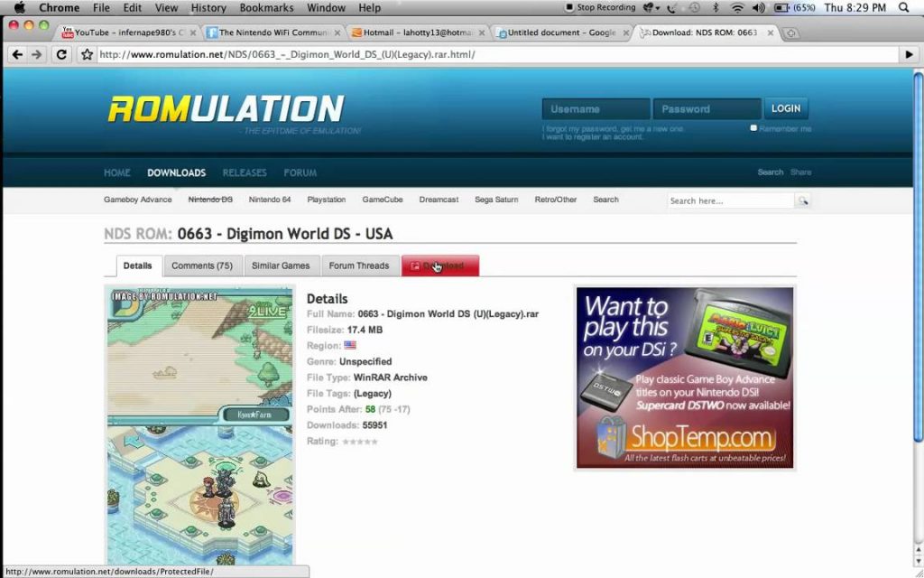Open FORUM in site navigation

click(300, 172)
